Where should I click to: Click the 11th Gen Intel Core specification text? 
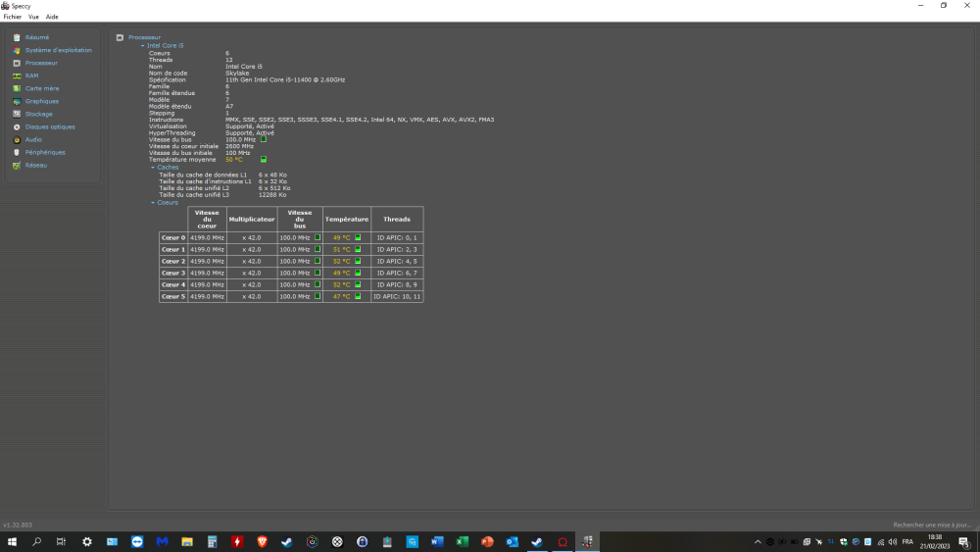click(x=285, y=80)
